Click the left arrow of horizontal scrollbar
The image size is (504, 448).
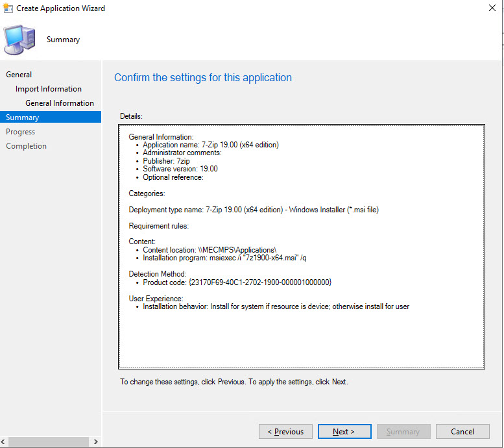pos(5,442)
